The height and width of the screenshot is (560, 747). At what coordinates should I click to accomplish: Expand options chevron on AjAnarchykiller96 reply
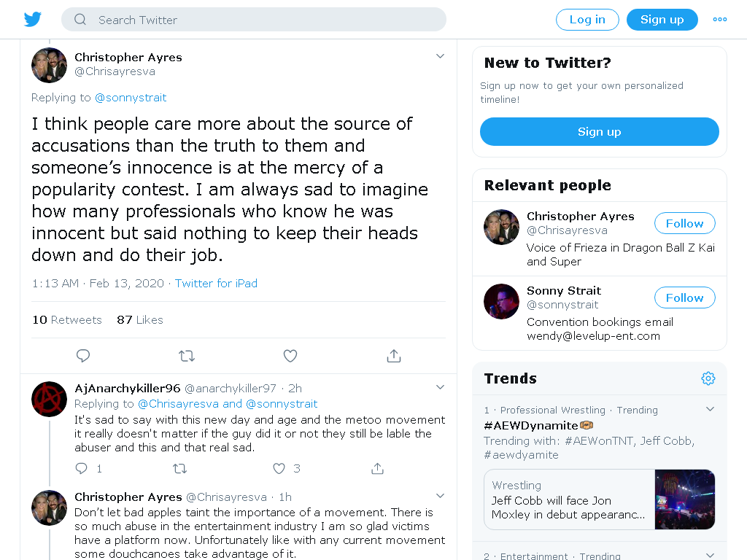[440, 387]
